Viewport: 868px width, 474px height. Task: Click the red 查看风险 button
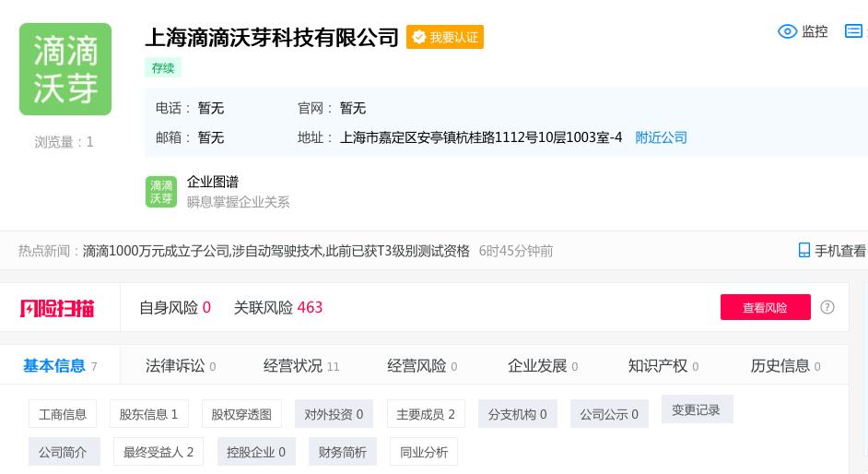(765, 307)
